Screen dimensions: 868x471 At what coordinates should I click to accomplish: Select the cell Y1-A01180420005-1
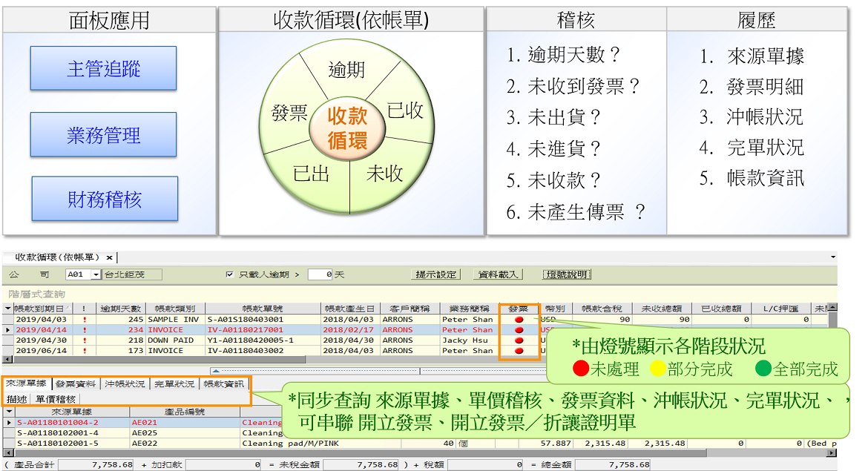click(x=263, y=340)
